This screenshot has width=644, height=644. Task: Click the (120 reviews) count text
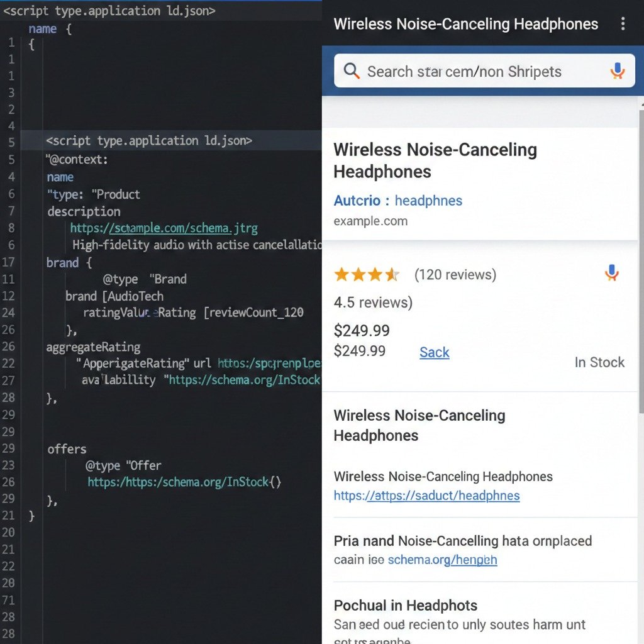(455, 275)
